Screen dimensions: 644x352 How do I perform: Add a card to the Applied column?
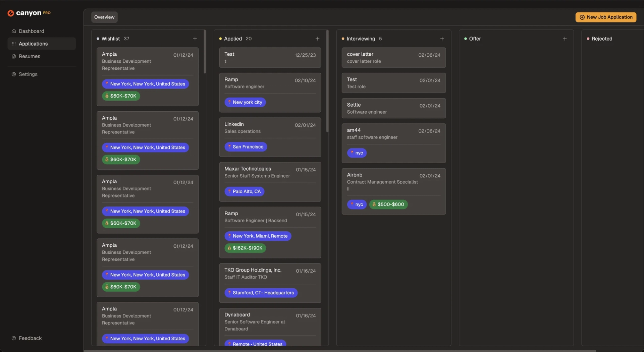click(x=317, y=39)
